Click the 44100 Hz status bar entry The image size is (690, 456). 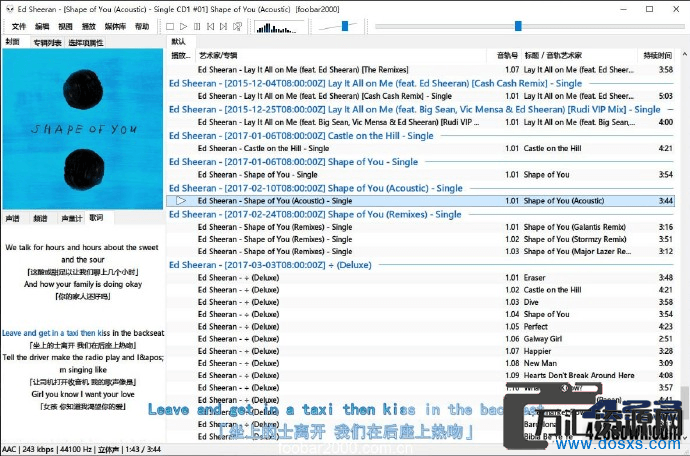pos(75,449)
